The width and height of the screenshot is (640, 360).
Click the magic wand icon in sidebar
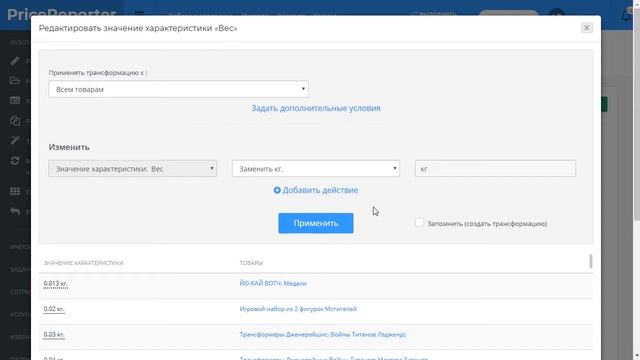coord(15,140)
